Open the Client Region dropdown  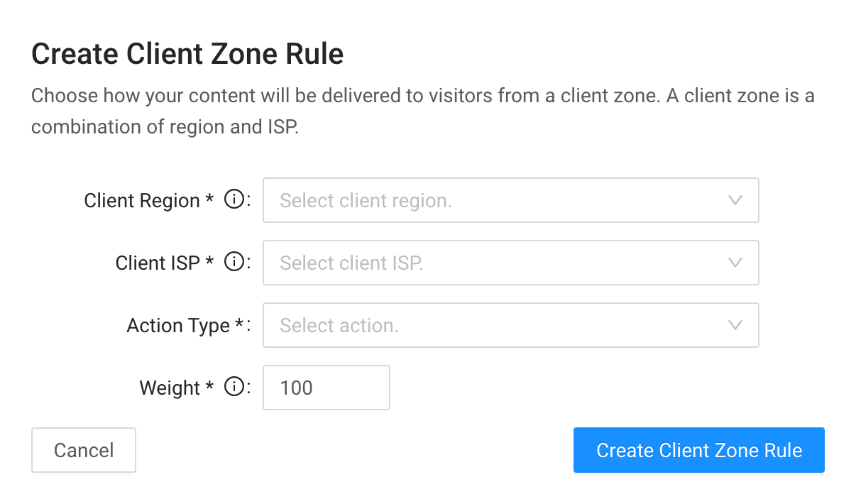(511, 200)
